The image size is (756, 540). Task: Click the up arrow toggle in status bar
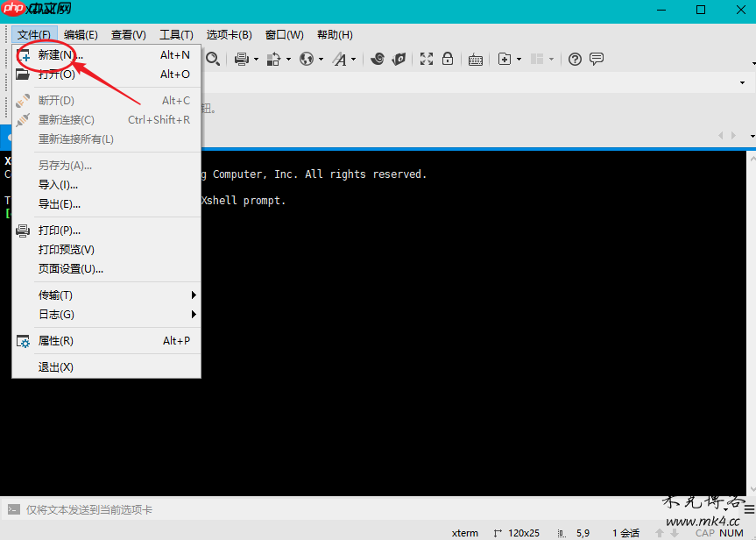660,533
